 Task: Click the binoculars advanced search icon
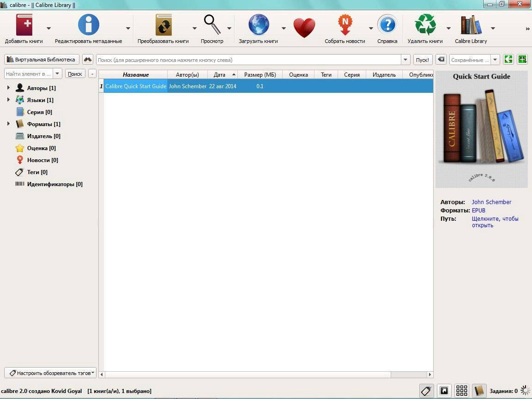[88, 60]
